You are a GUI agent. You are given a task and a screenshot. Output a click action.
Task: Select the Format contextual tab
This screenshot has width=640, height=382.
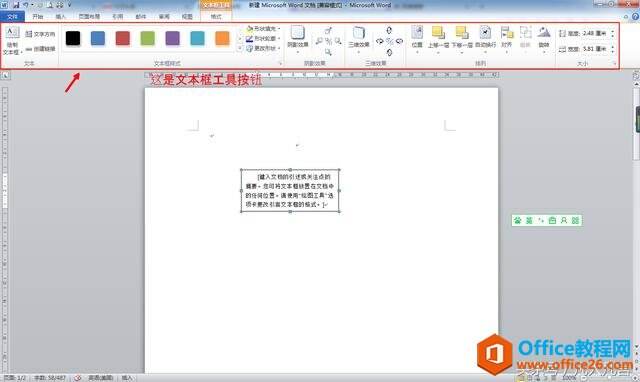tap(216, 17)
